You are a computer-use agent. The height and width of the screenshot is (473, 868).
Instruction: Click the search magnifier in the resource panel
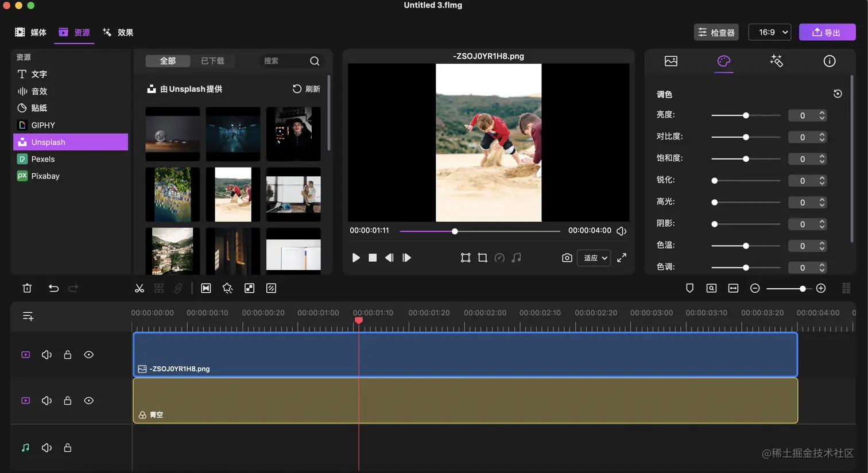315,61
